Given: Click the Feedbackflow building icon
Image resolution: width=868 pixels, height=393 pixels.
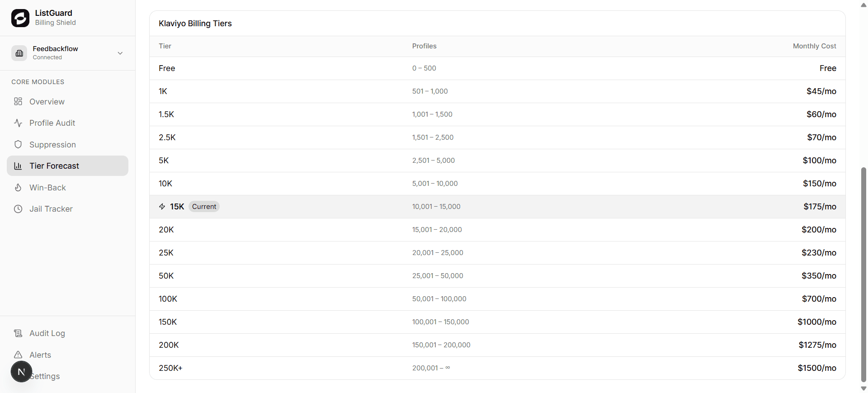Looking at the screenshot, I should pos(19,53).
